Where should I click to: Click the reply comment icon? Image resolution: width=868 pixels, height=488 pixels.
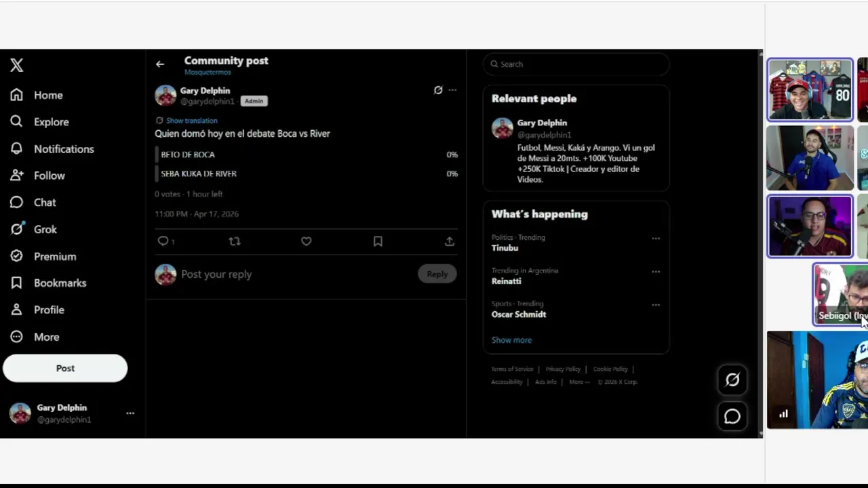click(x=163, y=241)
